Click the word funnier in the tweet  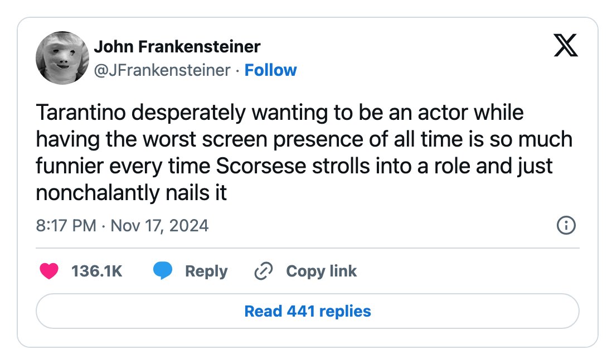coord(70,166)
